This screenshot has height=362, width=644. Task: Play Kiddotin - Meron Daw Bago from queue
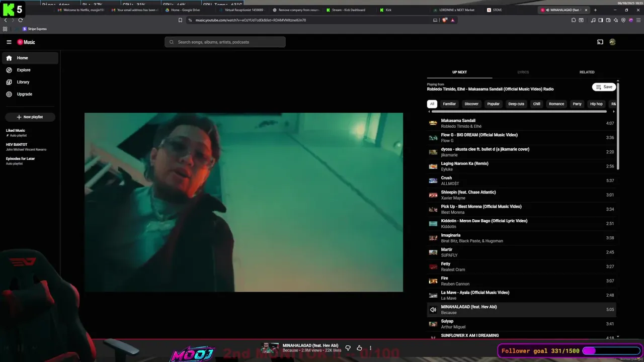tap(521, 224)
